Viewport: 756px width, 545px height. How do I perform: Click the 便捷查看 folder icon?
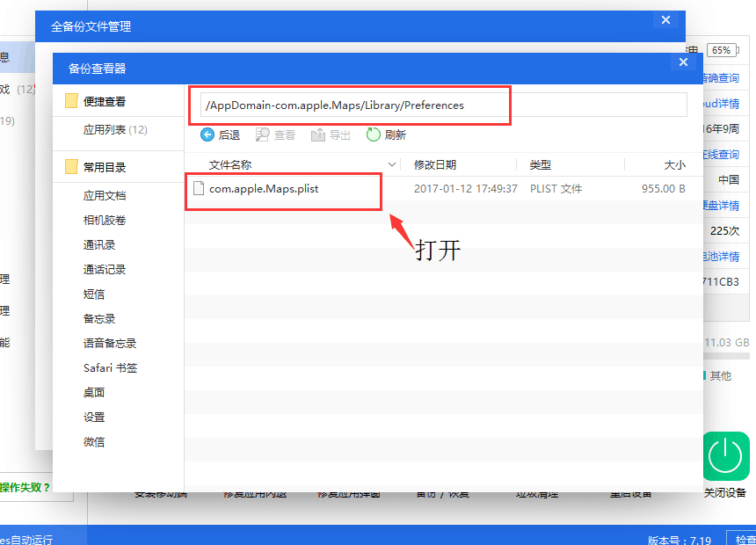click(x=71, y=101)
